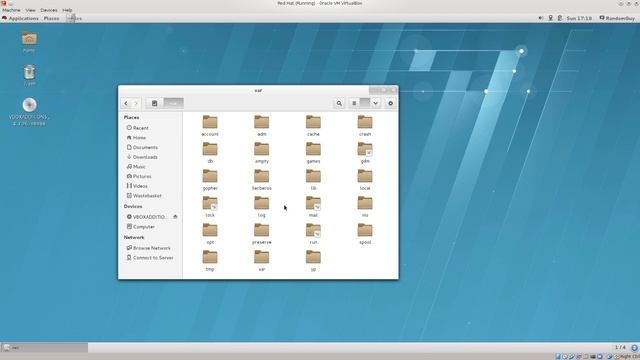Select the kerberos folder

pyautogui.click(x=262, y=180)
